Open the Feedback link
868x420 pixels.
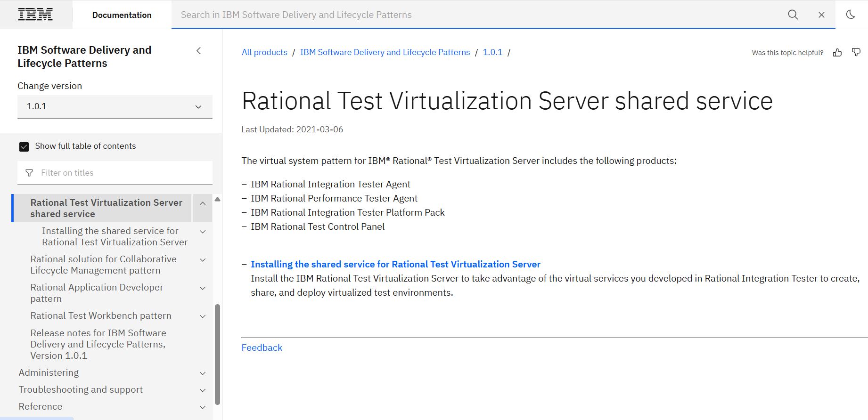[x=262, y=347]
